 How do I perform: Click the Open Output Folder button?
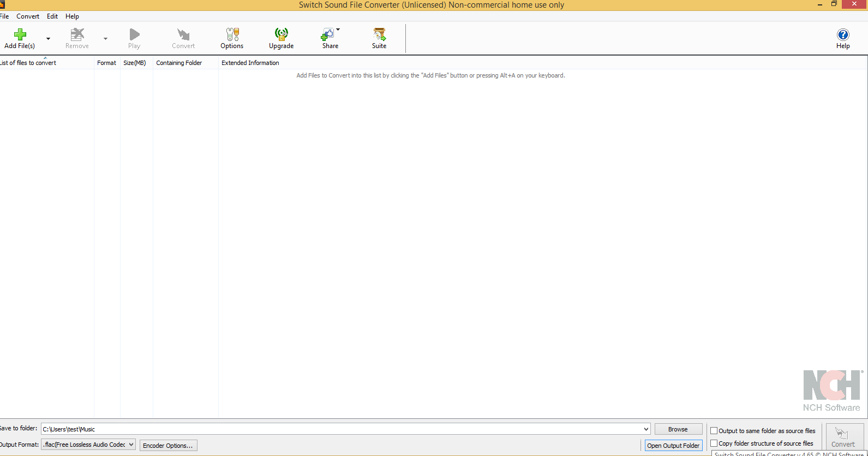pos(673,446)
